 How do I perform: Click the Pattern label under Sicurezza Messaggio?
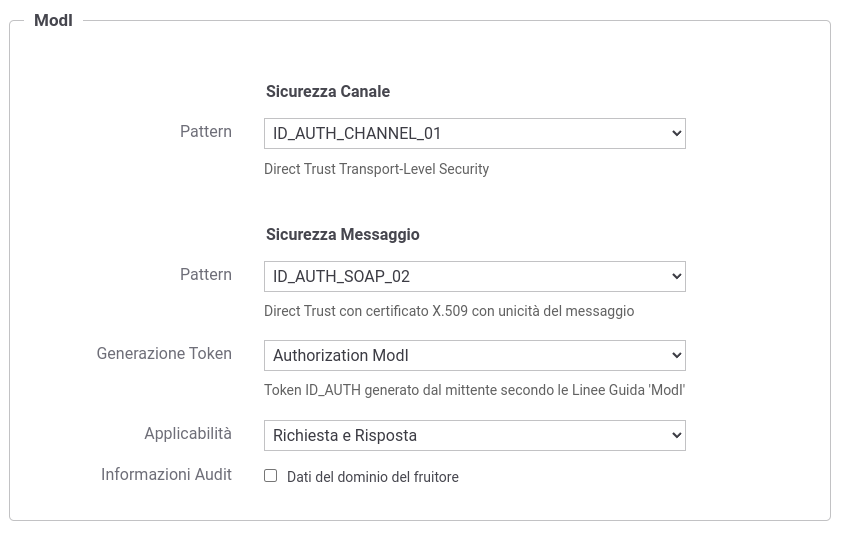click(x=206, y=274)
